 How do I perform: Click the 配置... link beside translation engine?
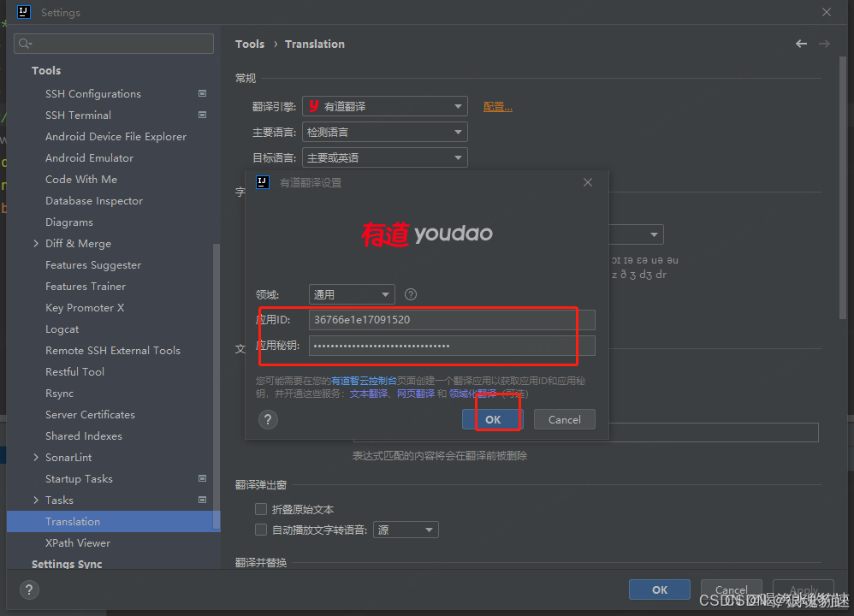[498, 107]
